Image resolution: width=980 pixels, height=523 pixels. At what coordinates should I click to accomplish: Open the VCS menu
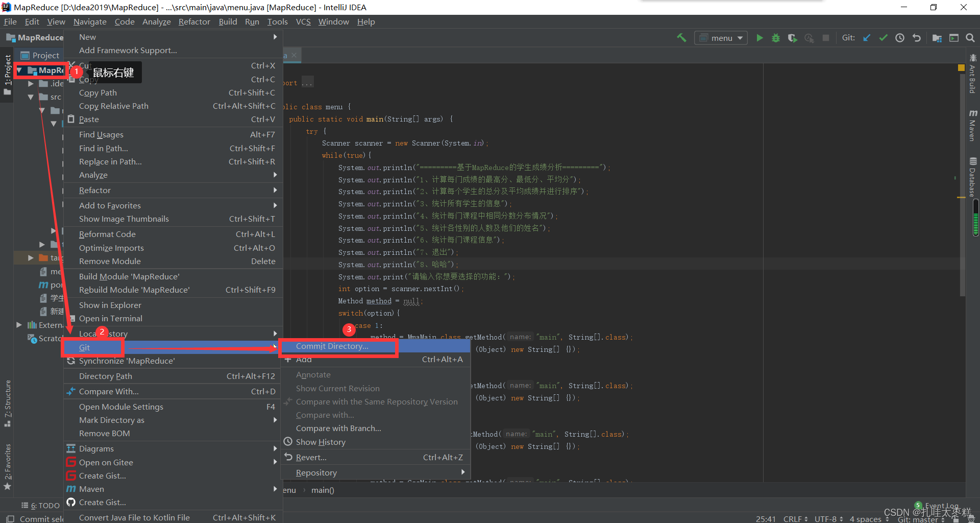pyautogui.click(x=303, y=21)
